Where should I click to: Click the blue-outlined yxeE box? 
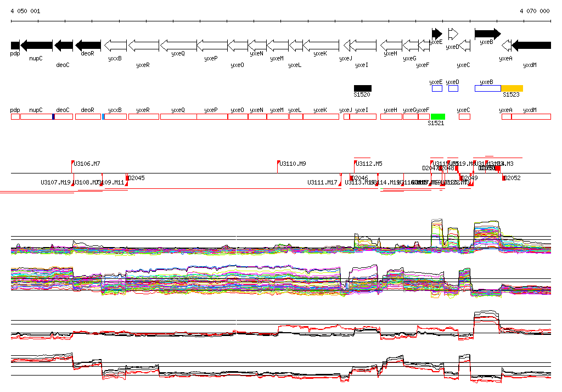(437, 88)
